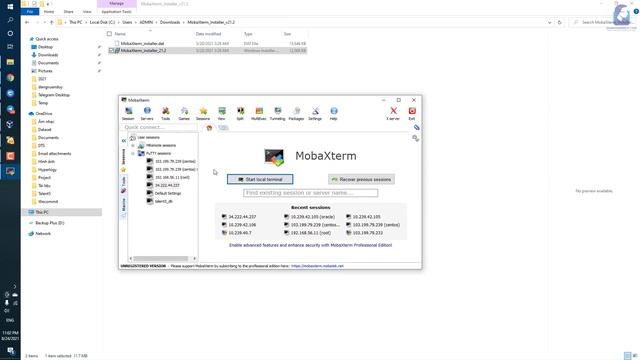The height and width of the screenshot is (360, 640).
Task: Click the X server toolbar icon
Action: pos(393,113)
